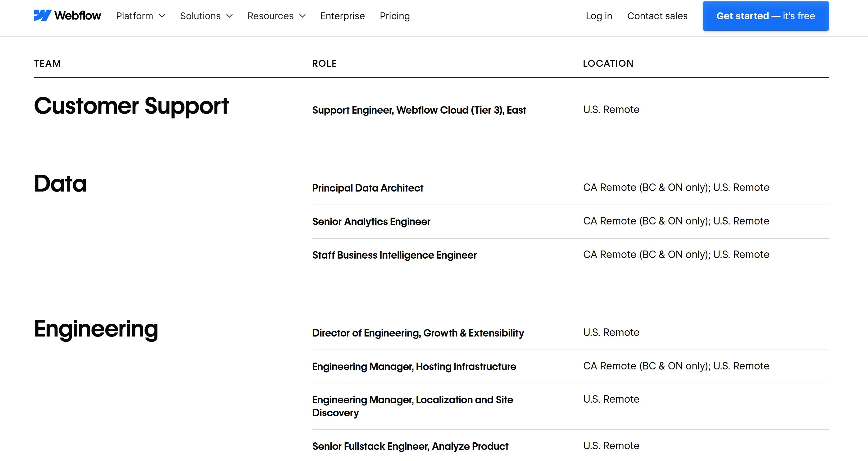Open Engineering Manager, Localization and Site Discovery
Screen dimensions: 868x461
coord(412,406)
